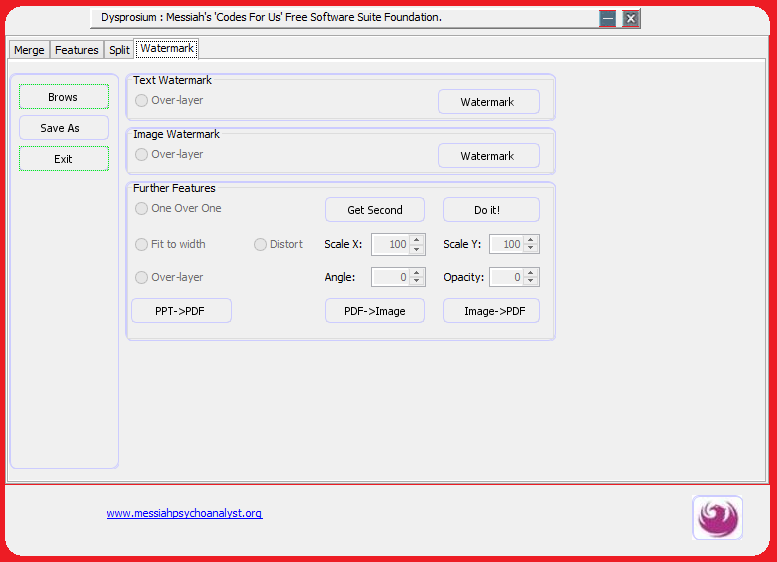
Task: Click the PDF->Image button
Action: 375,311
